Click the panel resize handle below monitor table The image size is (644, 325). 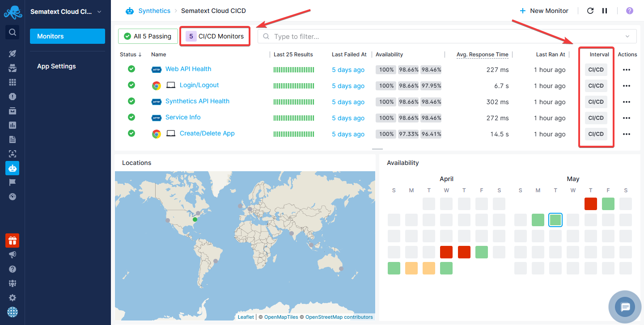377,149
